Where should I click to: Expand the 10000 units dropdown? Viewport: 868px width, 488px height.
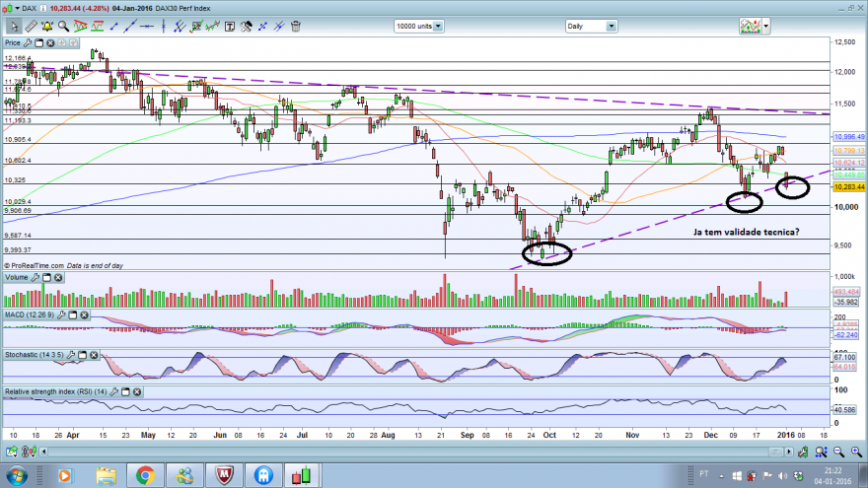click(x=438, y=26)
